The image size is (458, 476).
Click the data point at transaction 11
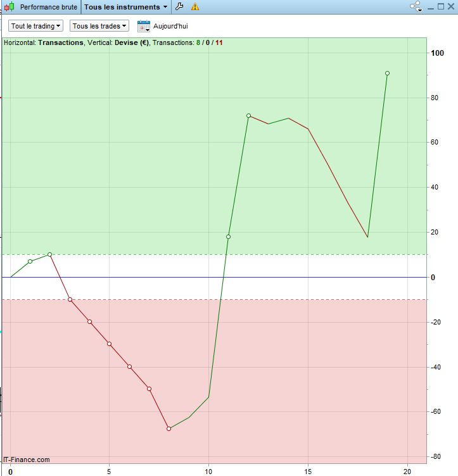(228, 237)
